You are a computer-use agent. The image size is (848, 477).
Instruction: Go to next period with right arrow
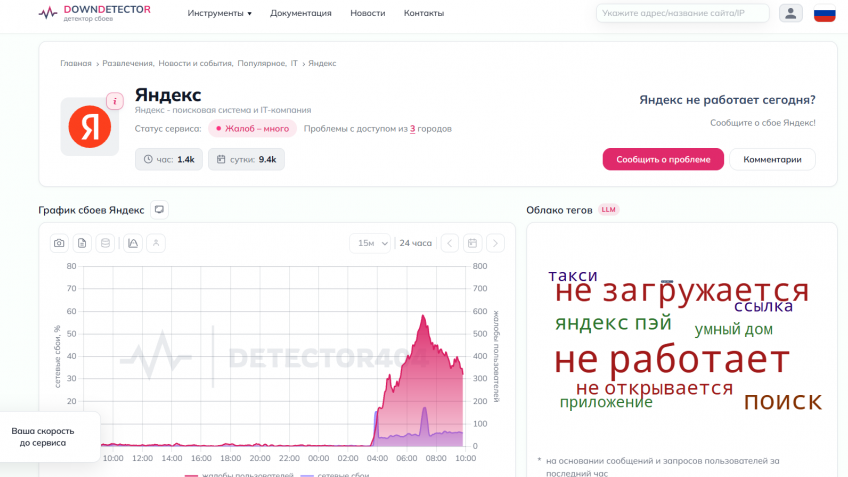click(x=495, y=243)
